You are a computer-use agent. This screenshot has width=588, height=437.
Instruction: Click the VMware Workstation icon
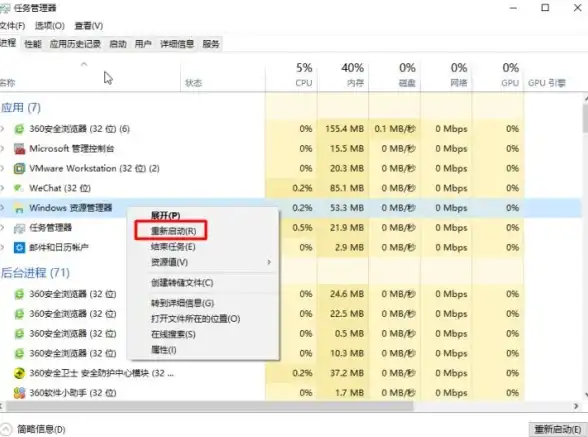click(19, 168)
